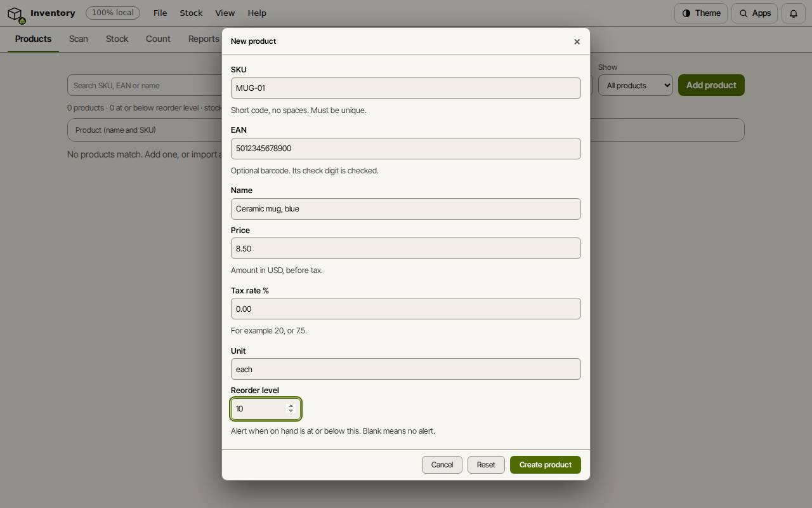Open the Stock tab below menu bar
The height and width of the screenshot is (508, 812).
pyautogui.click(x=117, y=39)
